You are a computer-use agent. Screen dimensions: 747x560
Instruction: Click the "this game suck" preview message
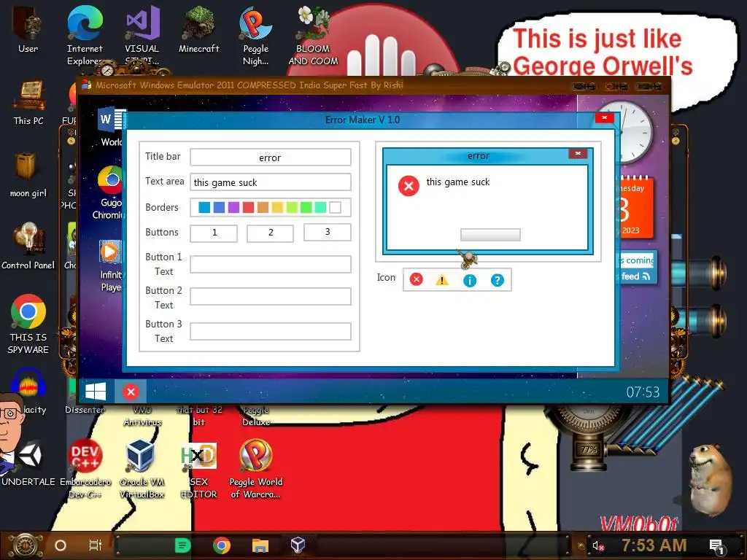tap(458, 182)
